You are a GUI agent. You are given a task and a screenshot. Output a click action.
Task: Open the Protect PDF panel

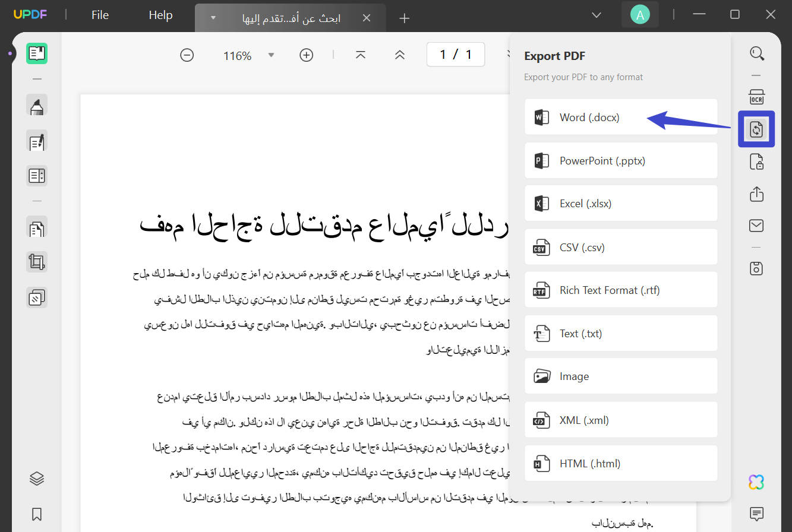pyautogui.click(x=756, y=161)
